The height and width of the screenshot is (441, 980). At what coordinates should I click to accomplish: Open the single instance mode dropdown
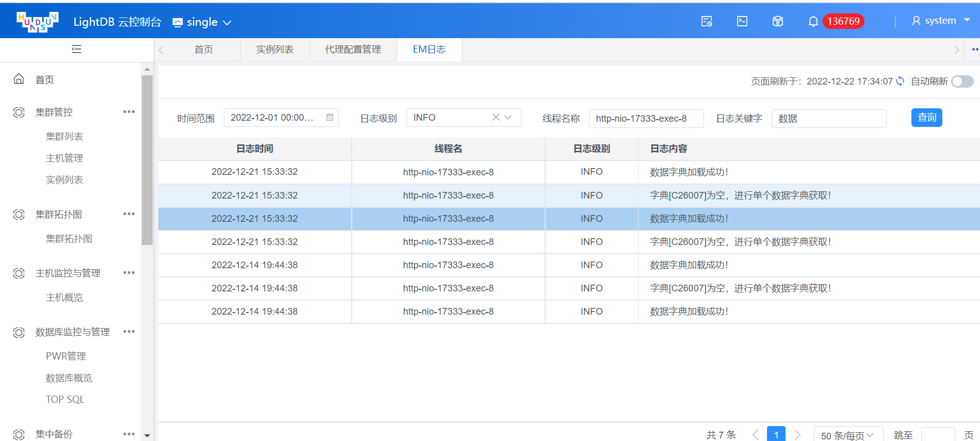coord(202,22)
